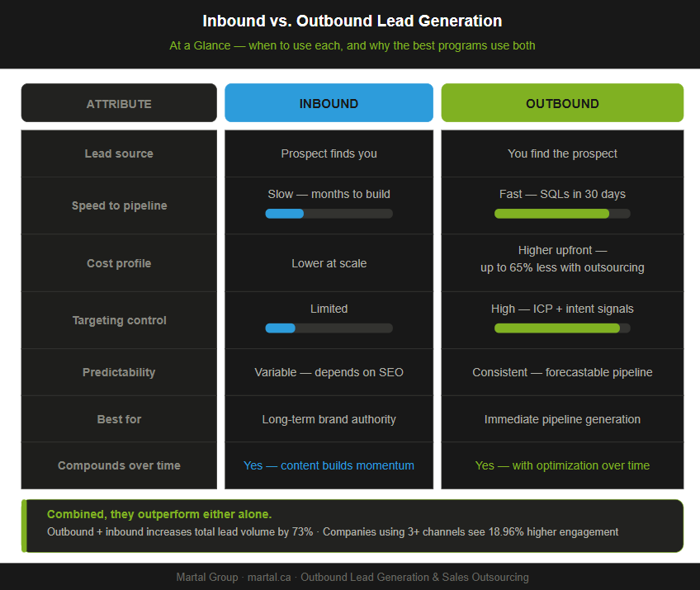Screen dimensions: 700x590
Task: Click the ATTRIBUTE column header
Action: [119, 103]
